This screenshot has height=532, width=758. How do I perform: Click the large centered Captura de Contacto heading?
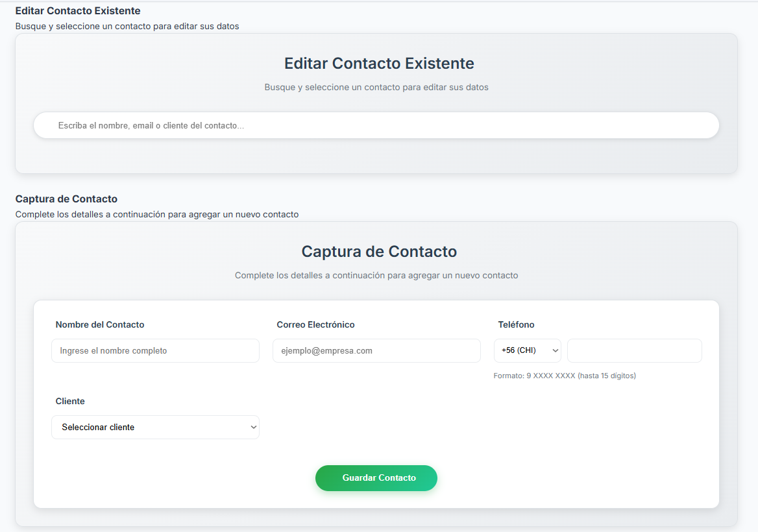[379, 252]
